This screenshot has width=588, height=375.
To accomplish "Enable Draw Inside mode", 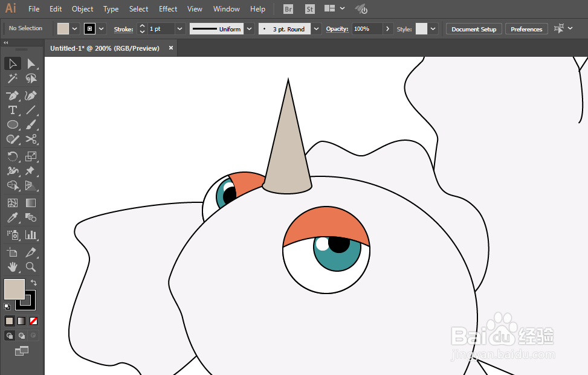I will click(x=33, y=336).
